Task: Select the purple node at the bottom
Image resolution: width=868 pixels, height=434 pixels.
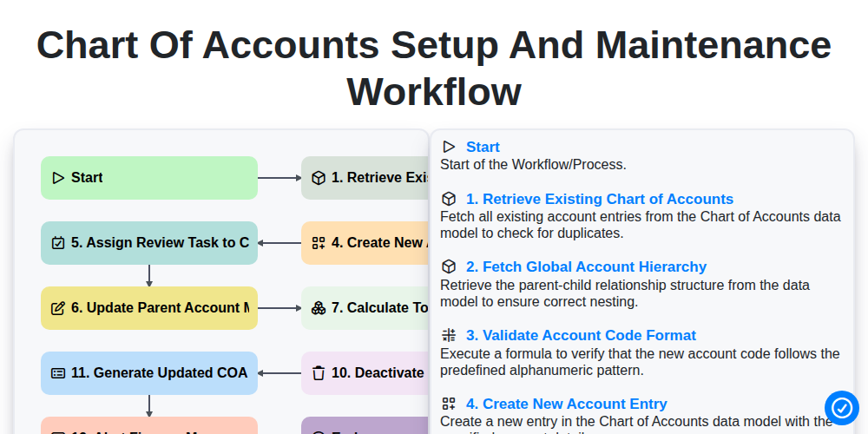Action: click(365, 425)
